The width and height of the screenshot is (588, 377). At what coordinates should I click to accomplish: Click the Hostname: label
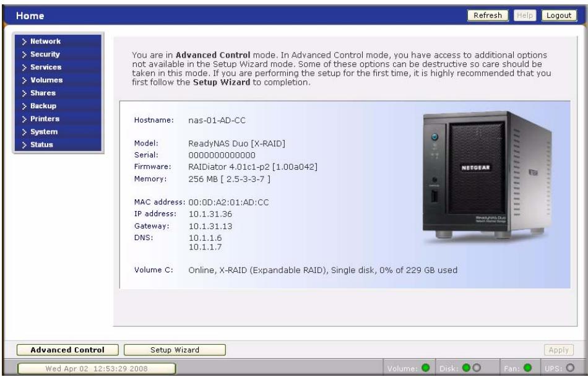tap(153, 121)
